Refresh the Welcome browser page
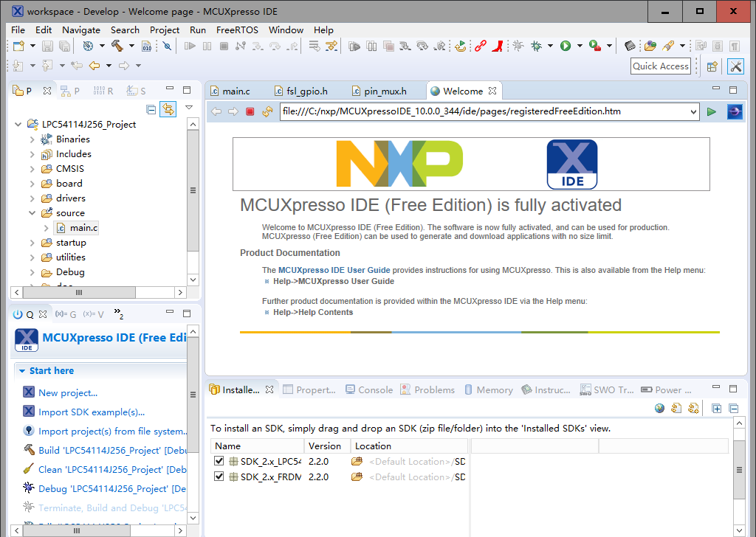Image resolution: width=756 pixels, height=537 pixels. (267, 111)
